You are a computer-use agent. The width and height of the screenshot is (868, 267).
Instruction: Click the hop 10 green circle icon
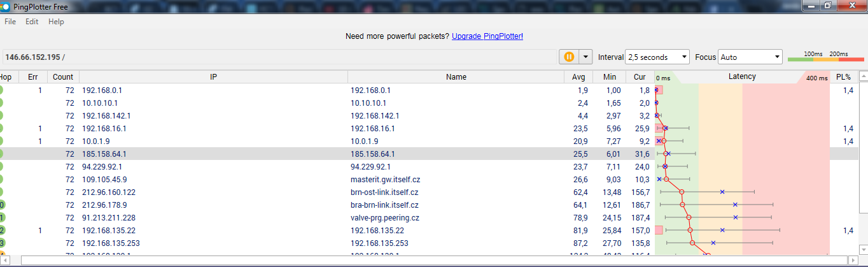point(2,205)
